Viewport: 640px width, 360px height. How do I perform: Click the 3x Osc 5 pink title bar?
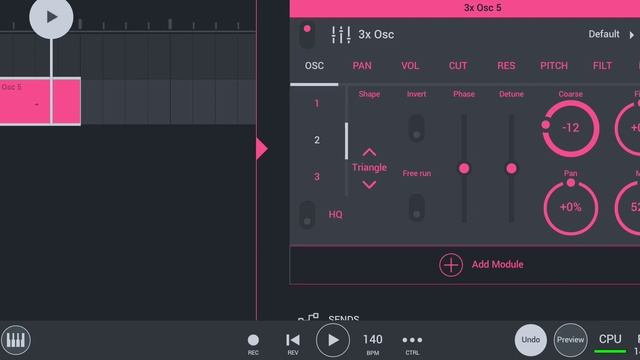click(465, 8)
